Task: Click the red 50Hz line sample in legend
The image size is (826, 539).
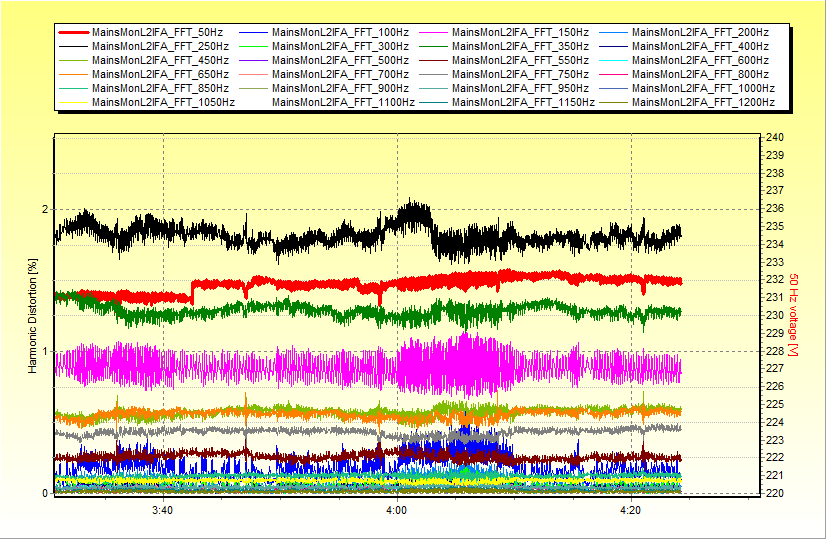Action: 74,33
